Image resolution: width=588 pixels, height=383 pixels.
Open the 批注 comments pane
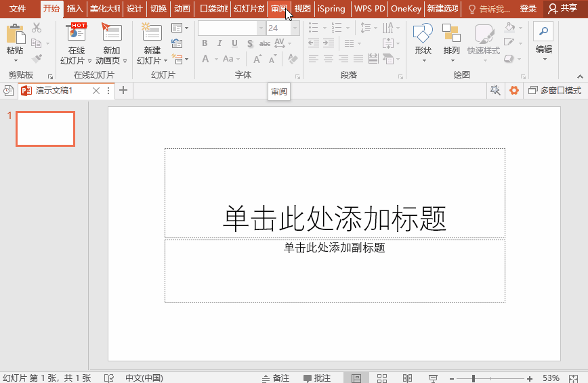(x=317, y=378)
